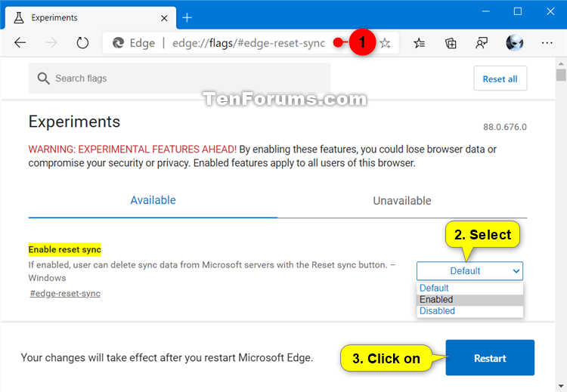Choose Default in the dropdown list

tap(469, 288)
